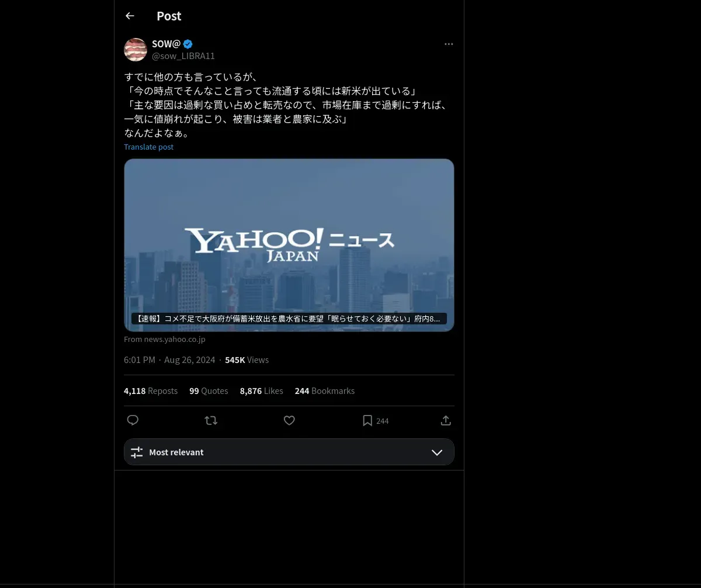The width and height of the screenshot is (701, 588).
Task: View the 8,876 Likes count
Action: pos(262,391)
